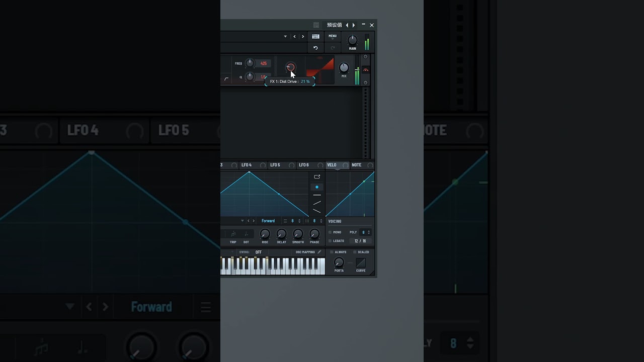Screen dimensions: 644x362
Task: Click the FX slot button above distortion icon
Action: pos(366,56)
